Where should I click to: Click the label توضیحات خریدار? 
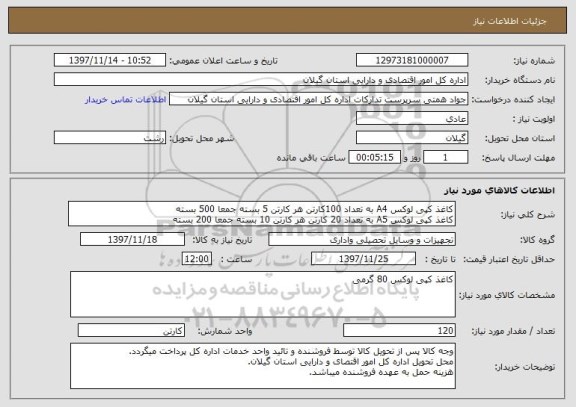pos(525,367)
